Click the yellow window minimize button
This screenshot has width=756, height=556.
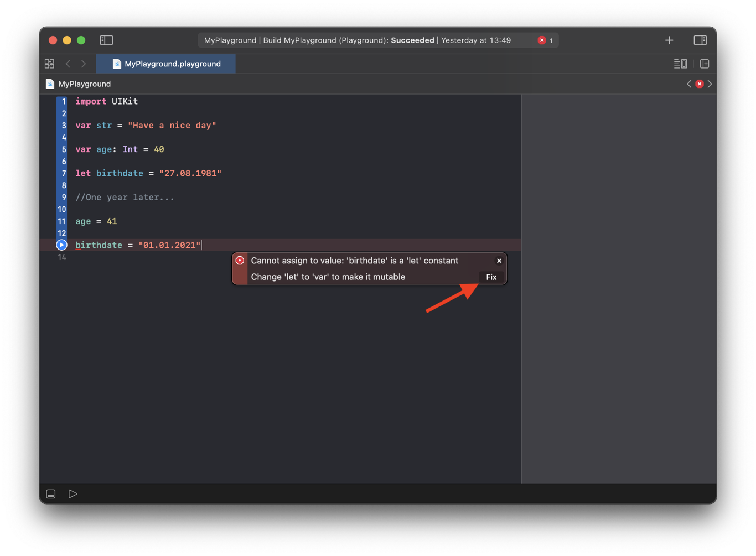click(67, 40)
